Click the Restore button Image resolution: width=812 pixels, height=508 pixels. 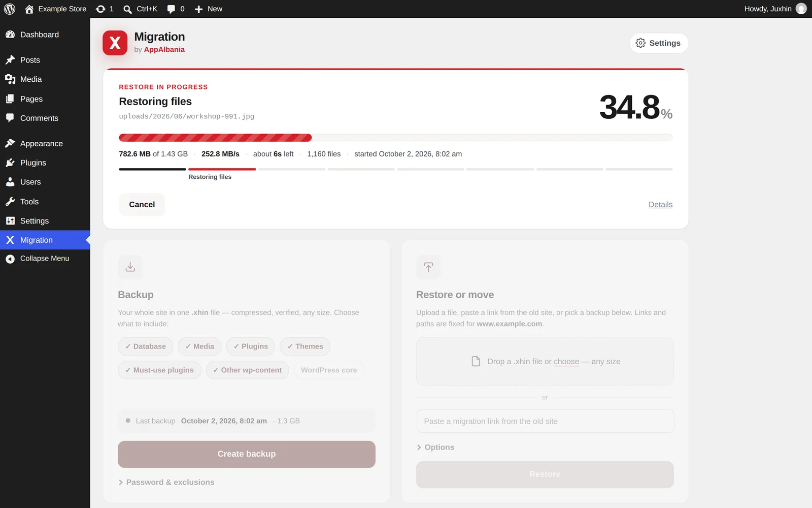[545, 474]
